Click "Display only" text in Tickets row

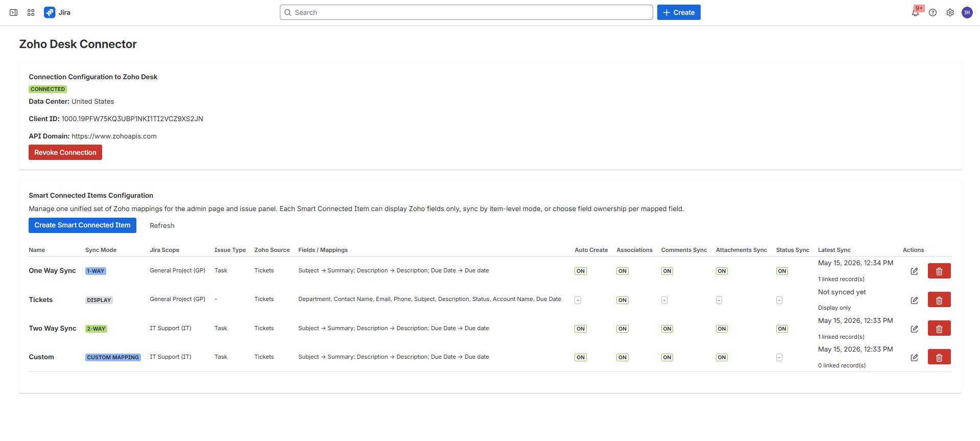coord(834,308)
